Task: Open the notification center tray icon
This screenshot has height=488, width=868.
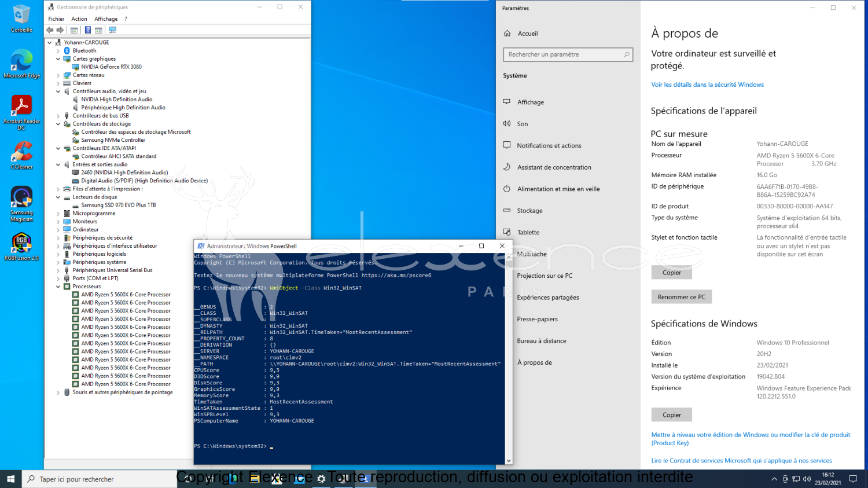Action: click(853, 479)
